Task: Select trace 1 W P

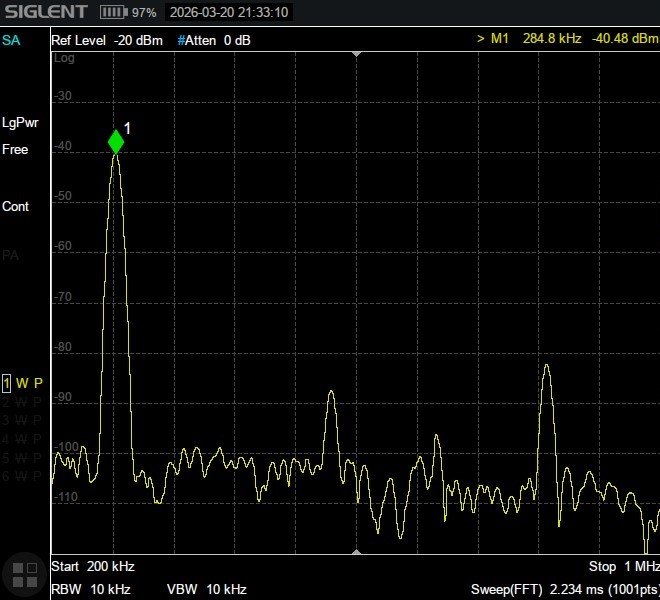Action: coord(22,383)
